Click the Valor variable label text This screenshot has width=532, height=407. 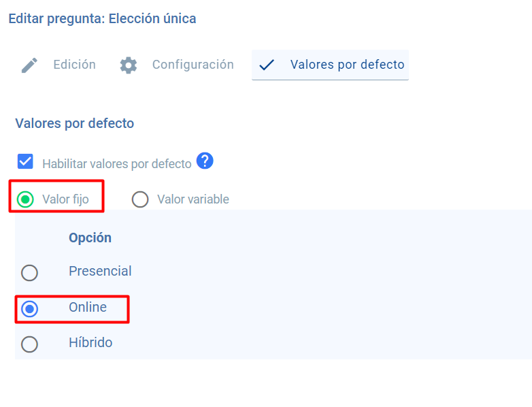(193, 199)
